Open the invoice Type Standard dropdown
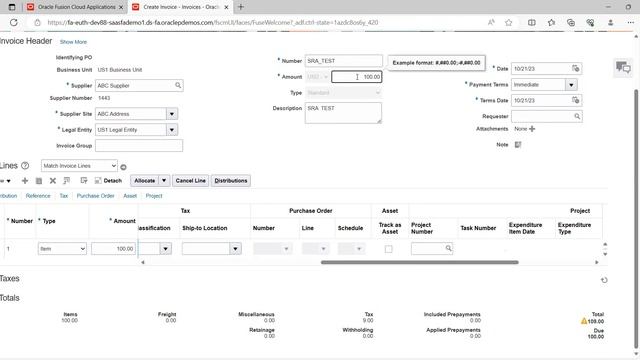This screenshot has width=640, height=360. (343, 93)
